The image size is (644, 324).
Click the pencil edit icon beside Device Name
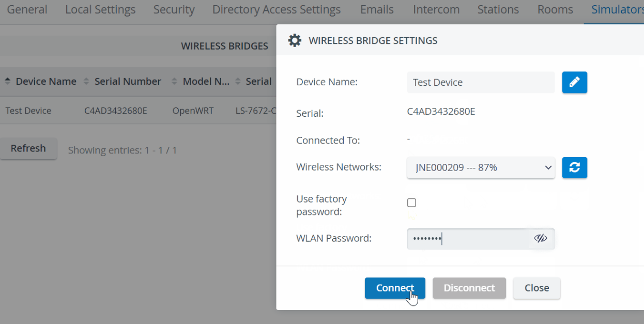click(574, 82)
